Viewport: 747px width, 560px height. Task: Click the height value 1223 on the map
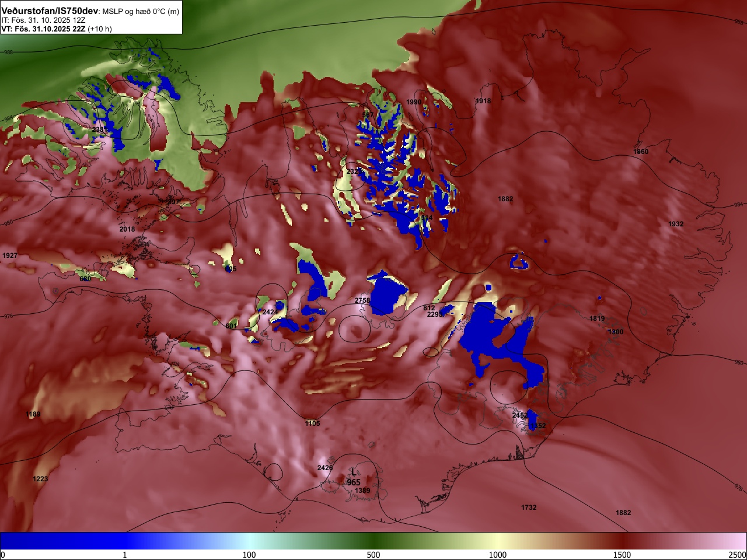40,479
